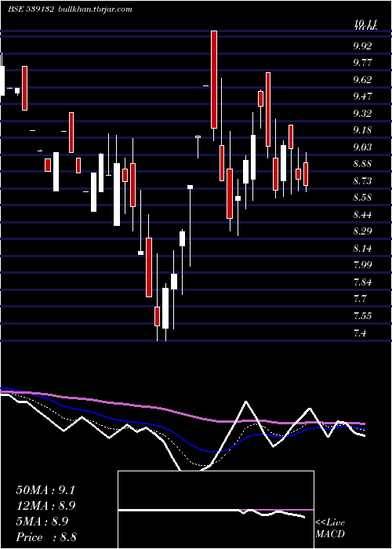Viewport: 392px width, 549px height.
Task: Click inside the Live MACD inset chart
Action: (216, 510)
